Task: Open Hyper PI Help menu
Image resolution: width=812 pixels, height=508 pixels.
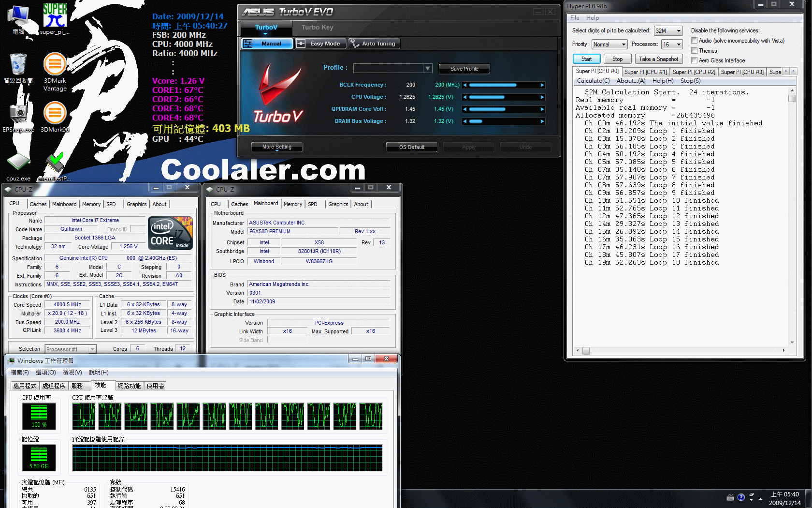Action: click(x=593, y=18)
